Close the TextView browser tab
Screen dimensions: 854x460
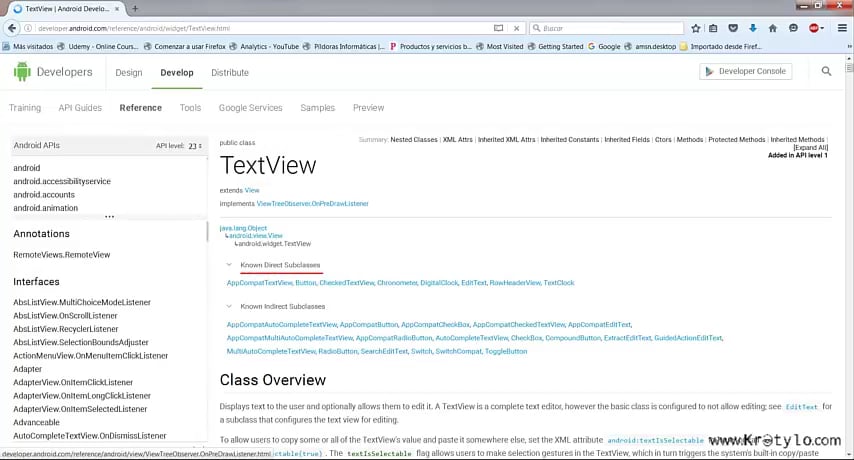(117, 9)
